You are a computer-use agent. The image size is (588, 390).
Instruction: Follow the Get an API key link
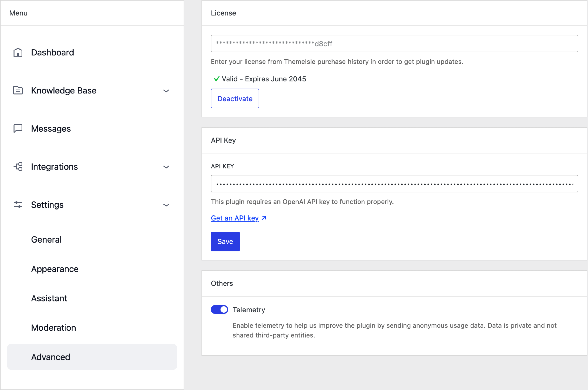point(235,218)
